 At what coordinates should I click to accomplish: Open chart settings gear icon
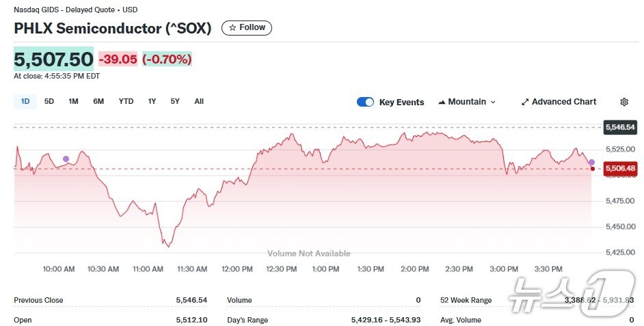(x=624, y=102)
